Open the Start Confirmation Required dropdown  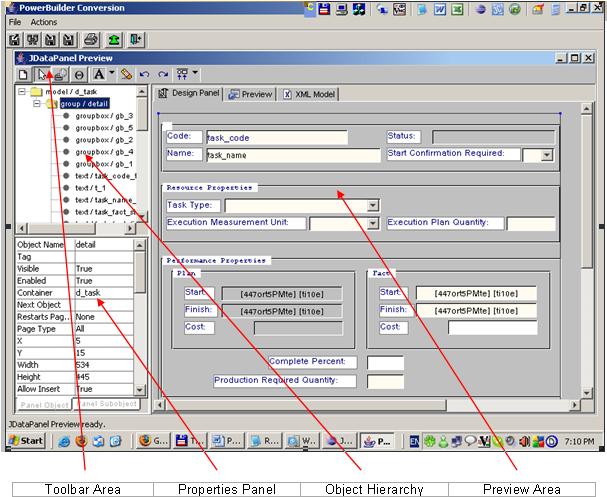point(547,155)
